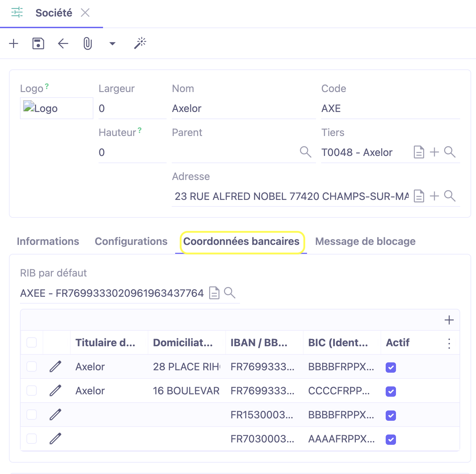Click the CCCCFRPP BIC cell
Image resolution: width=476 pixels, height=474 pixels.
click(x=342, y=391)
